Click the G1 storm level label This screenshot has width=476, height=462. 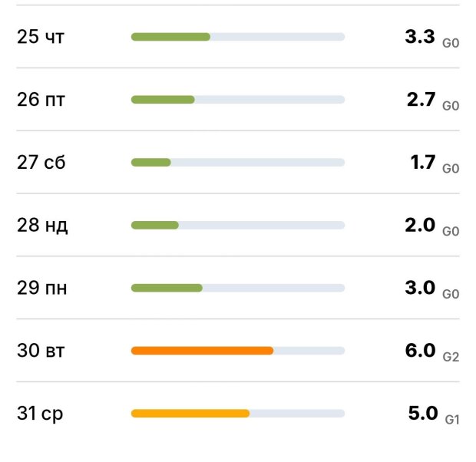coord(451,420)
